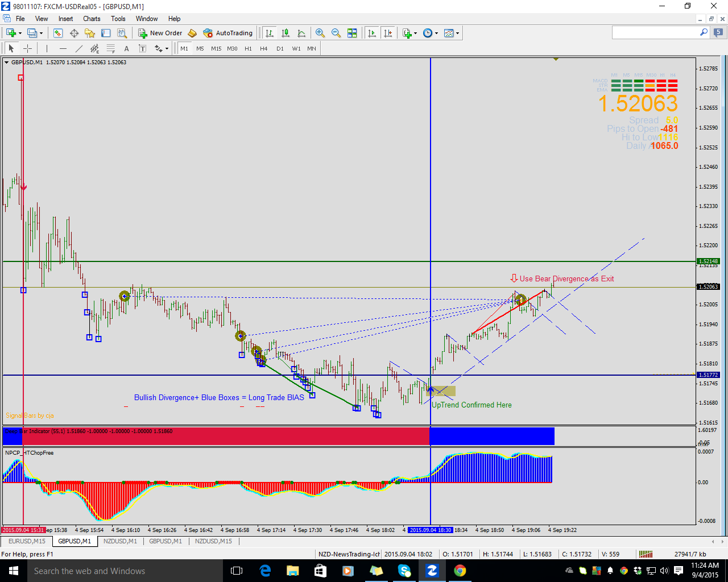Switch chart to bar chart style

pos(270,33)
